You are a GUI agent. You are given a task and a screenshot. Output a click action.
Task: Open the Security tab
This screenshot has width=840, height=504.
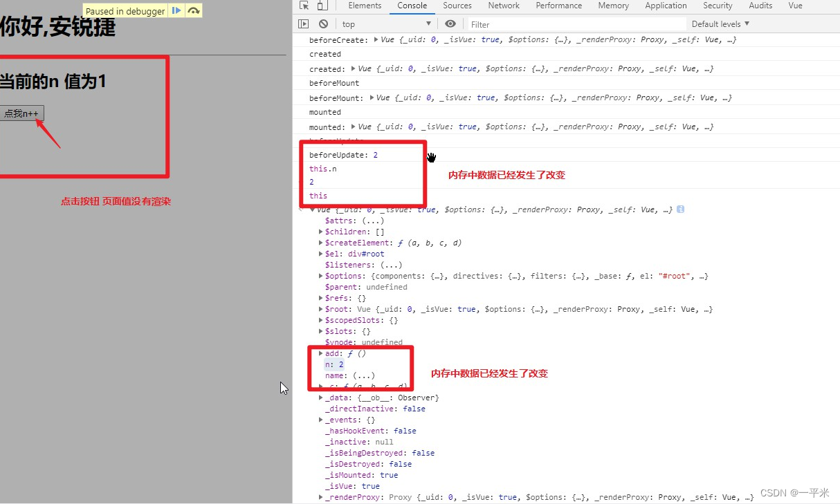718,6
